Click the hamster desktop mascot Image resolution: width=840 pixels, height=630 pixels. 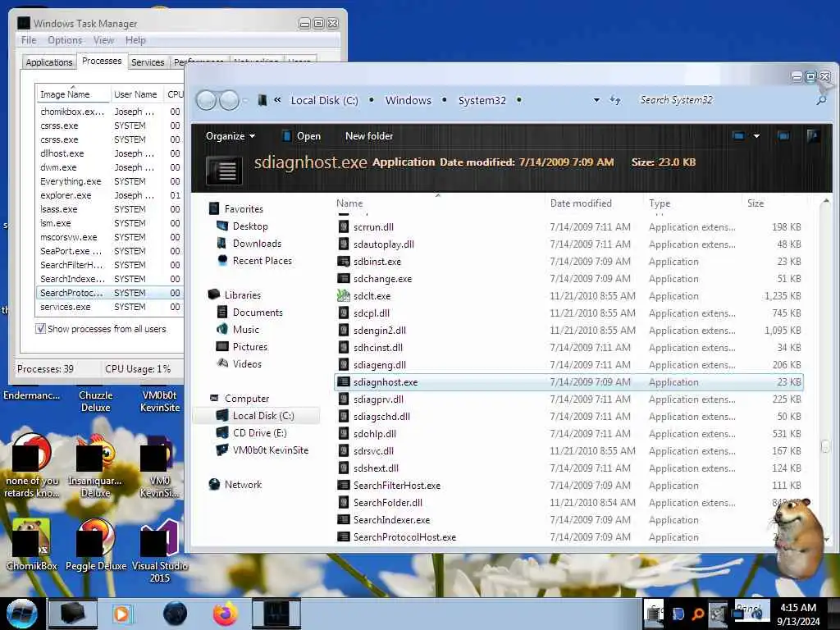pos(798,538)
